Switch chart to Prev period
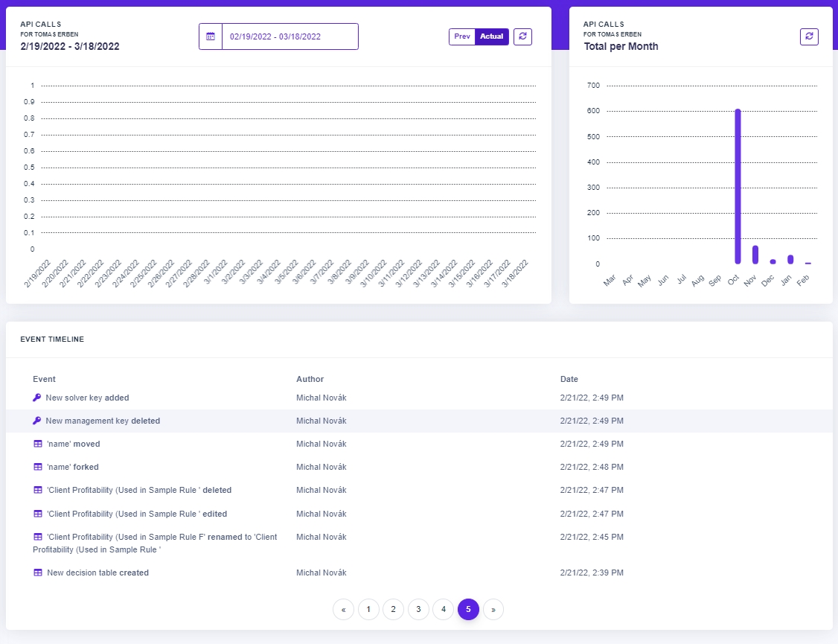Screen dimensions: 838x644 click(462, 36)
